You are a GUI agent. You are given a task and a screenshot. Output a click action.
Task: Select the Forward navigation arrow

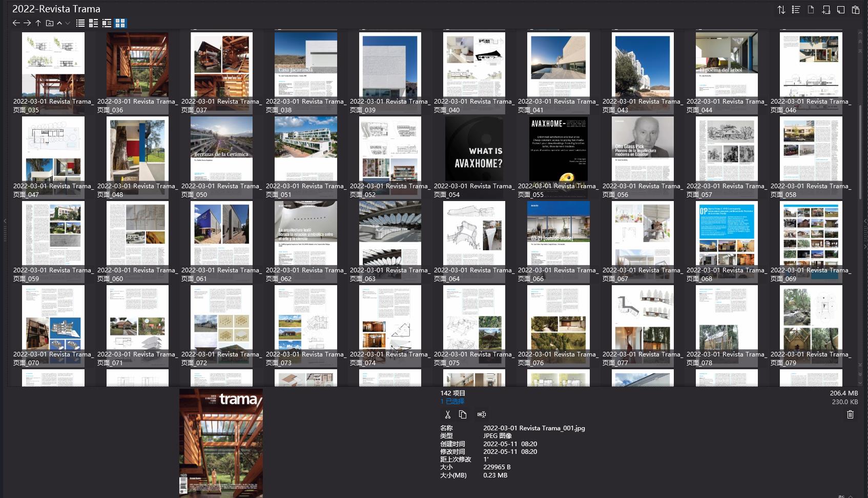27,23
